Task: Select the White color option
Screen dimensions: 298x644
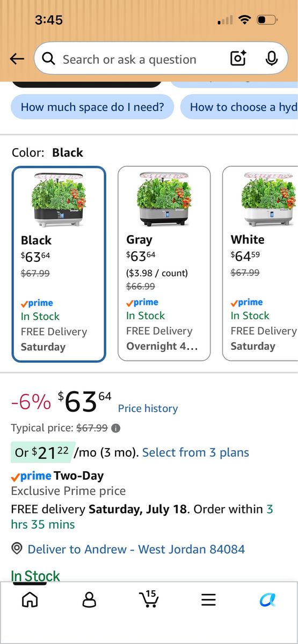Action: pos(260,264)
